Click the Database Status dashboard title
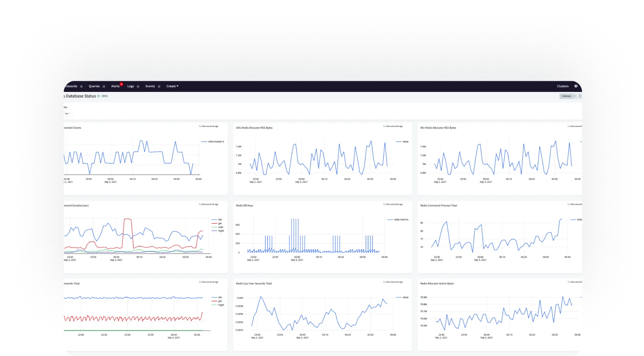 coord(80,96)
